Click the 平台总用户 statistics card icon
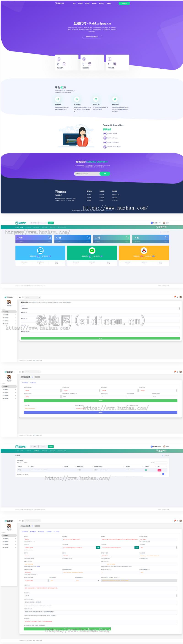Image resolution: width=183 pixels, height=644 pixels. tap(59, 59)
